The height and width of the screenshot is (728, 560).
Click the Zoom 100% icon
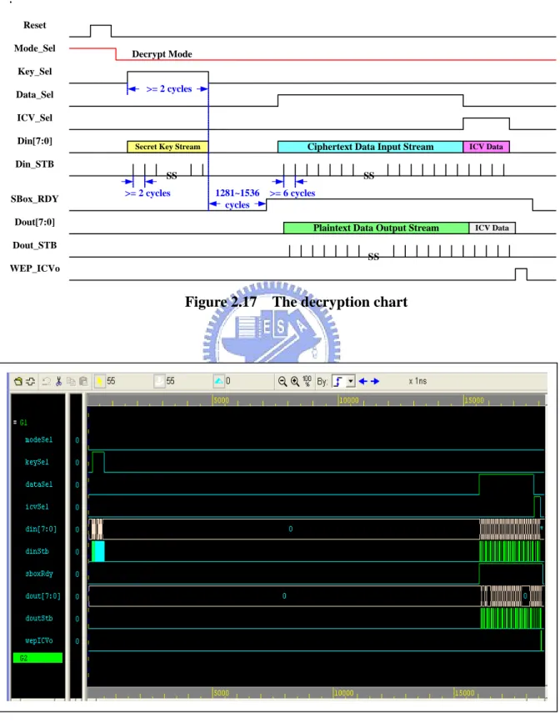307,381
